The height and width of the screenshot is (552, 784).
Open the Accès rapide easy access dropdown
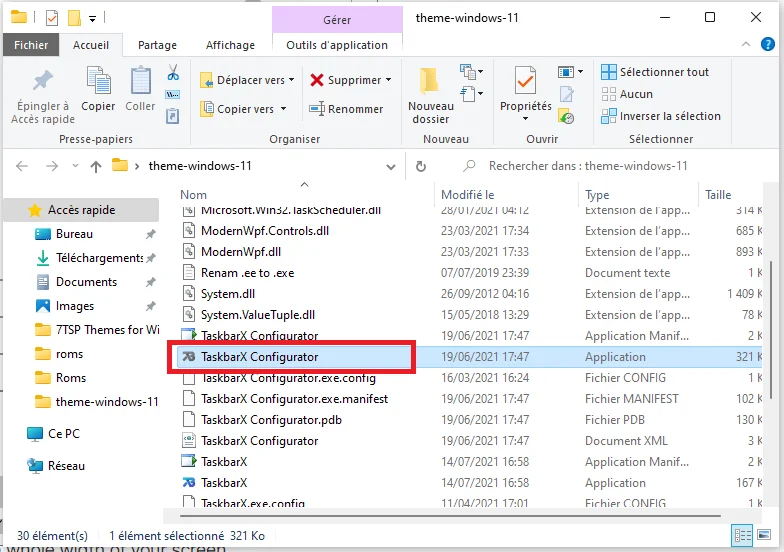[472, 94]
